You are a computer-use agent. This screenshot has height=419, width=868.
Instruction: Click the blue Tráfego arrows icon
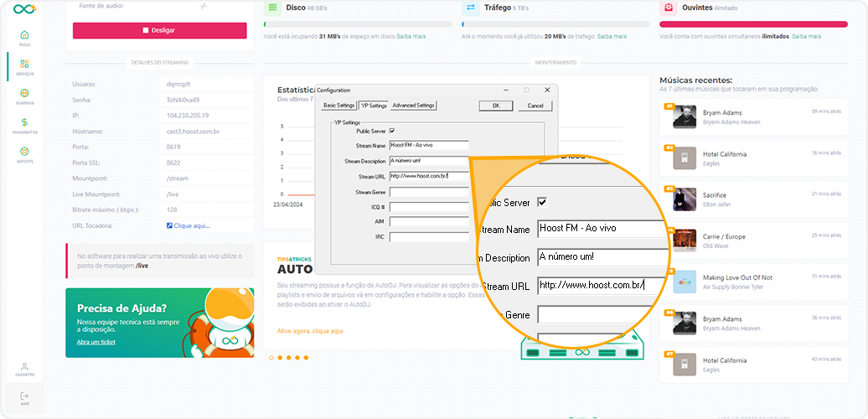click(x=471, y=8)
